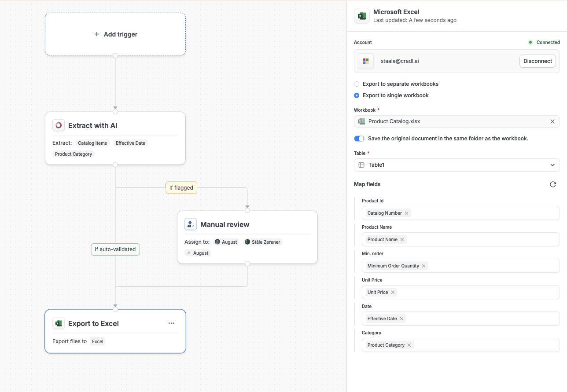The height and width of the screenshot is (392, 567).
Task: Click the Extract with AI node icon
Action: coord(59,125)
